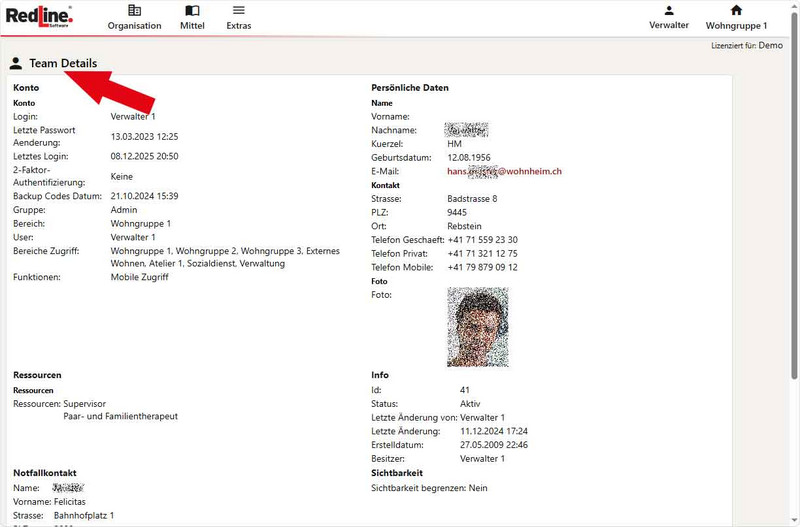Open the Mittel book menu
The width and height of the screenshot is (800, 527).
[x=192, y=17]
